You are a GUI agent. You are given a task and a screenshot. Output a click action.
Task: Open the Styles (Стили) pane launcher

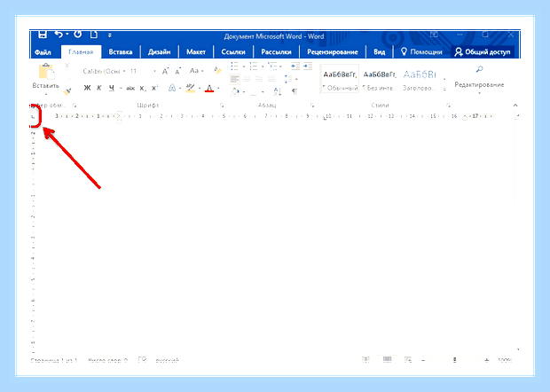coord(448,106)
